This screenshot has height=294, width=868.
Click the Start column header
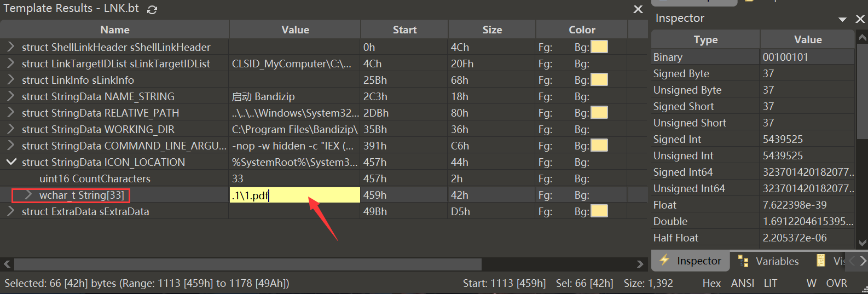pos(404,30)
